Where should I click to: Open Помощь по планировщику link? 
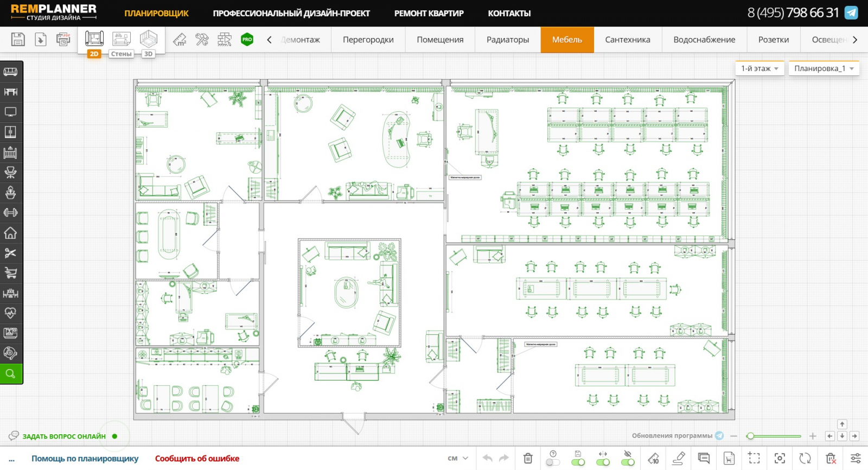pos(85,459)
